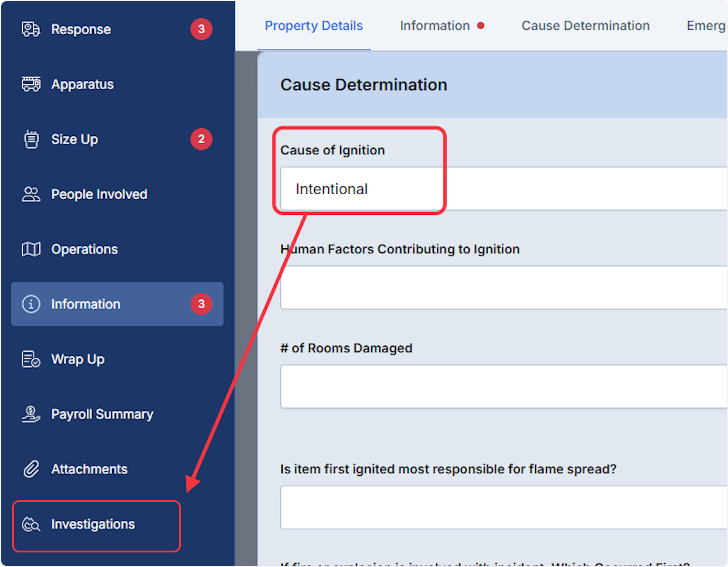Select People Involved in the sidebar
Image resolution: width=728 pixels, height=567 pixels.
117,194
